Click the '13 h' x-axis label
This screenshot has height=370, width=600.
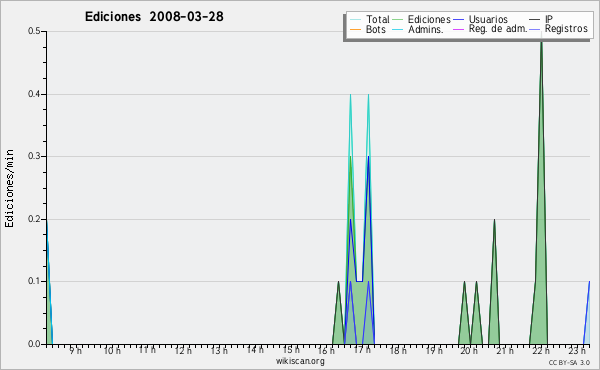pyautogui.click(x=219, y=350)
